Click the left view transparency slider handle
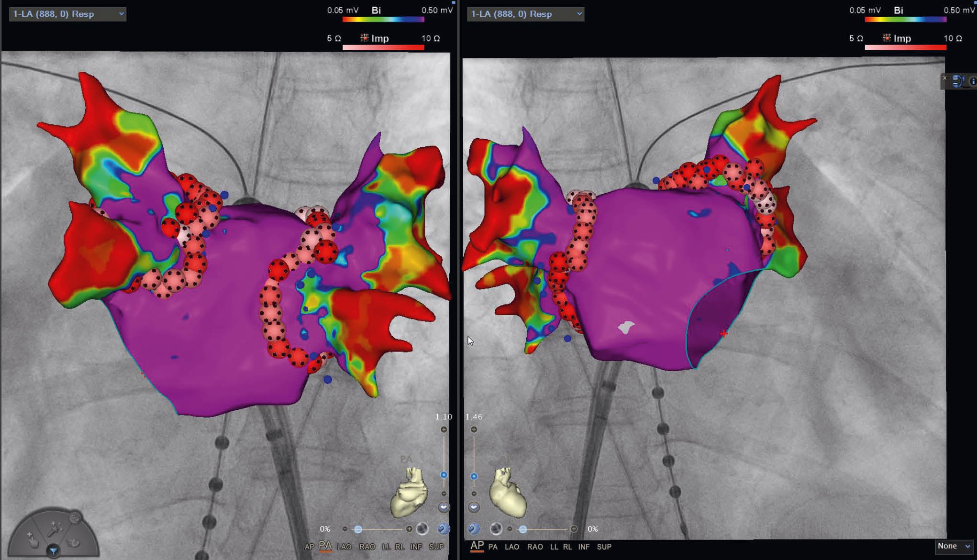 [358, 529]
